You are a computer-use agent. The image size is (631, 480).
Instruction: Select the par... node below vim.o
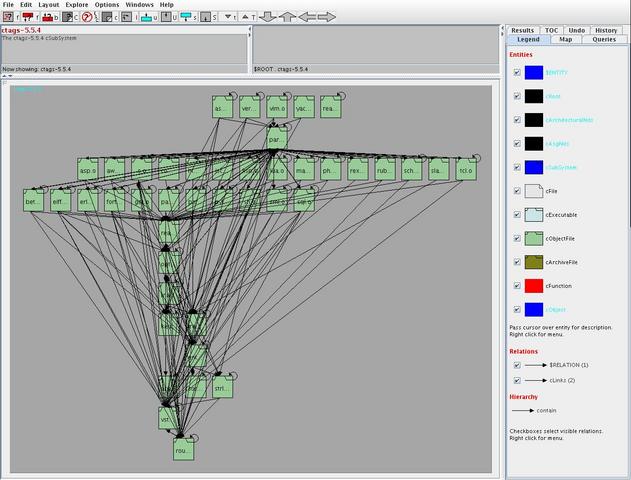coord(277,138)
